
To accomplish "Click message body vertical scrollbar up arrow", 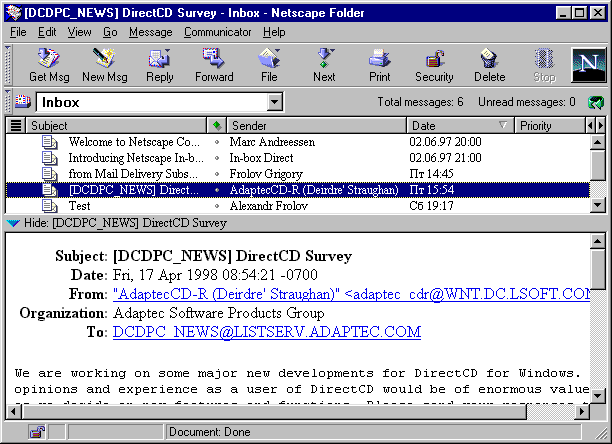I will (x=598, y=242).
